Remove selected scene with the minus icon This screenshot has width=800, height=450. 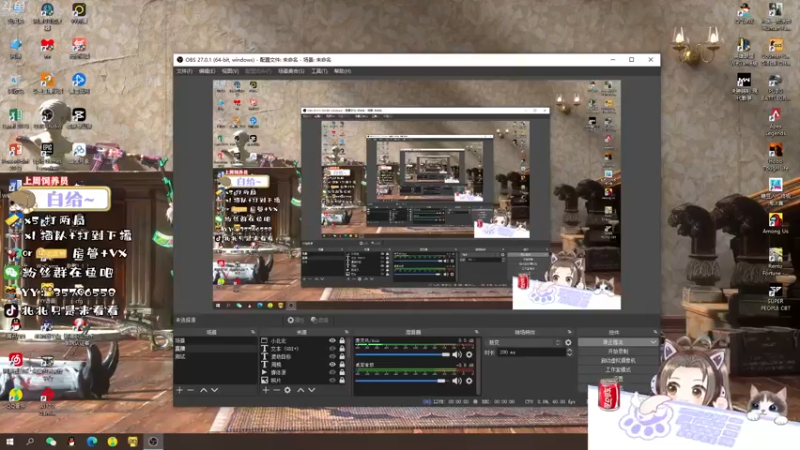[x=191, y=390]
